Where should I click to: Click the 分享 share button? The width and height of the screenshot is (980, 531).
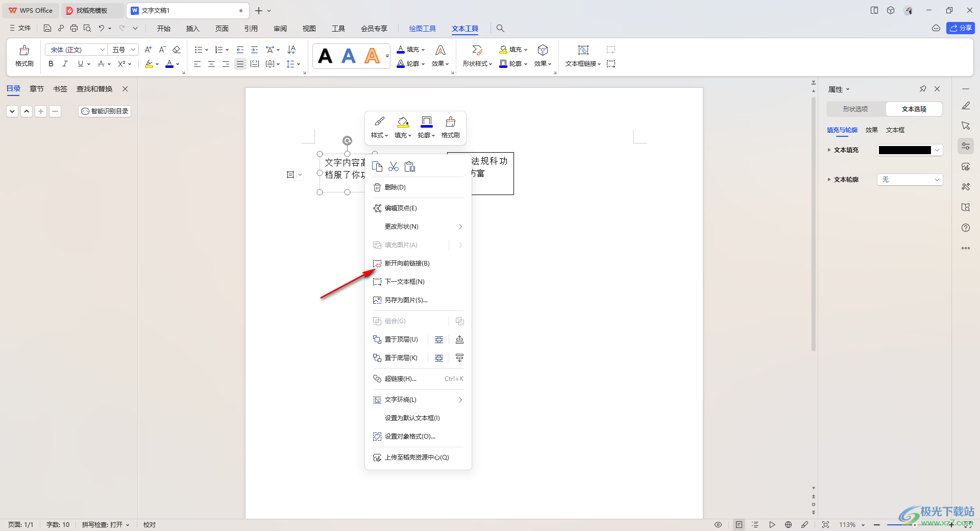tap(960, 28)
